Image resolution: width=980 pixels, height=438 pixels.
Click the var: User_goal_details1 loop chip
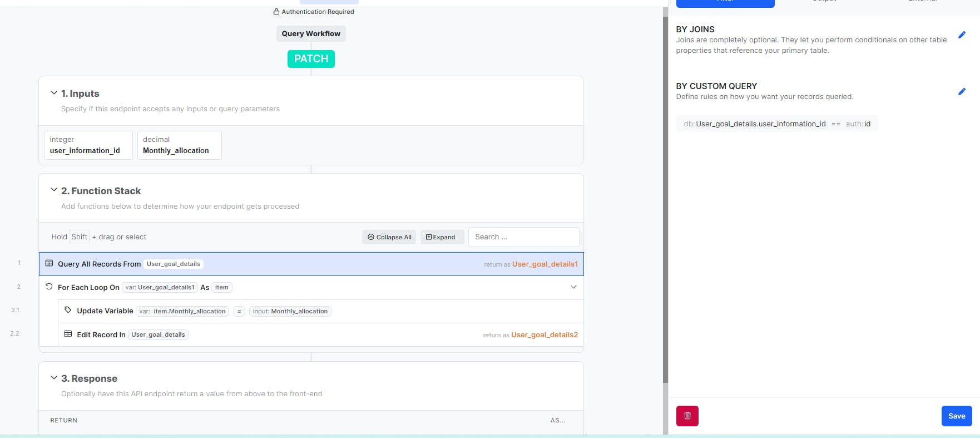(x=160, y=287)
